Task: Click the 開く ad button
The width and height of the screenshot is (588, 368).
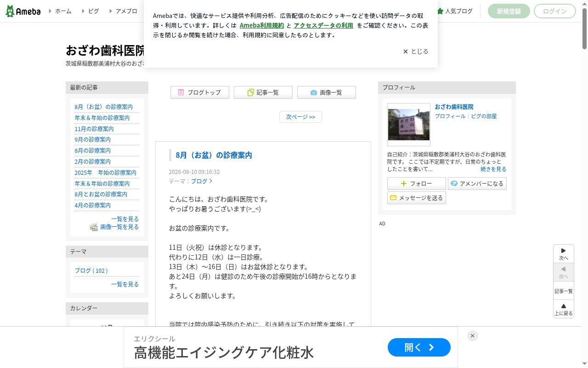Action: click(419, 347)
